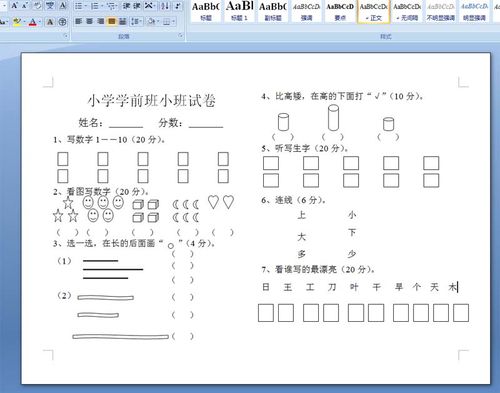Image resolution: width=500 pixels, height=393 pixels.
Task: Align text left
Action: pos(78,22)
